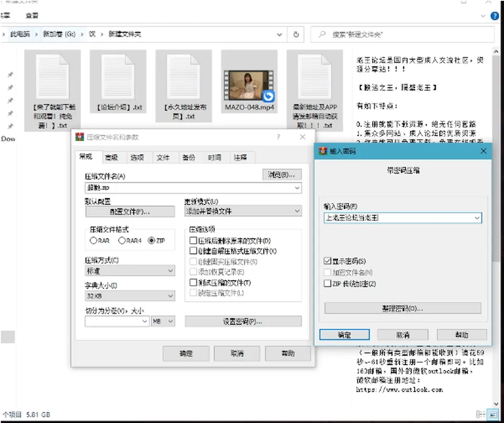Click the 浏览(B)... button
Screen dimensions: 504x423
coord(282,174)
